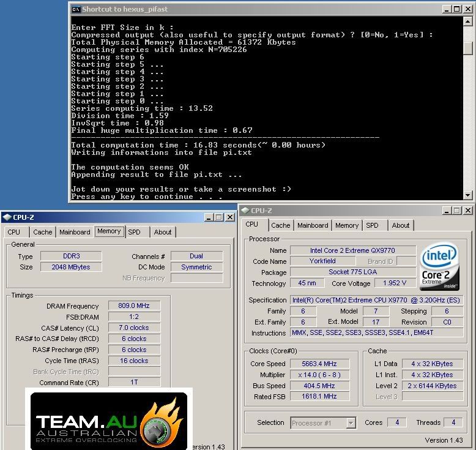Screen dimensions: 476x450
Task: Click the tRCD 6 clocks value
Action: tap(134, 339)
